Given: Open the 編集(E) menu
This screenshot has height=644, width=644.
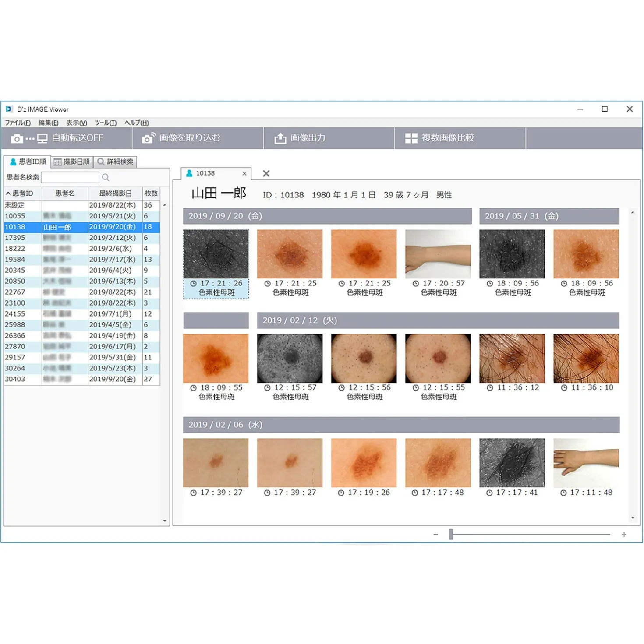Looking at the screenshot, I should tap(48, 123).
